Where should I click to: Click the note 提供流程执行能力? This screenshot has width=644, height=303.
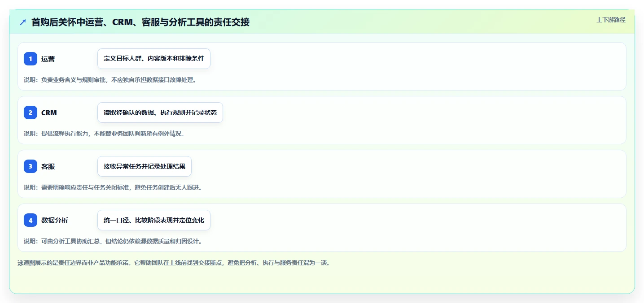tap(65, 134)
